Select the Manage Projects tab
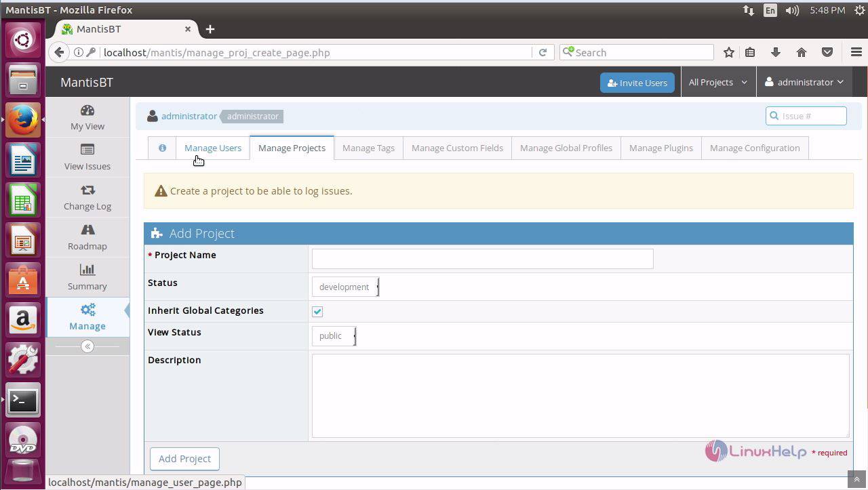Image resolution: width=868 pixels, height=490 pixels. pos(292,148)
